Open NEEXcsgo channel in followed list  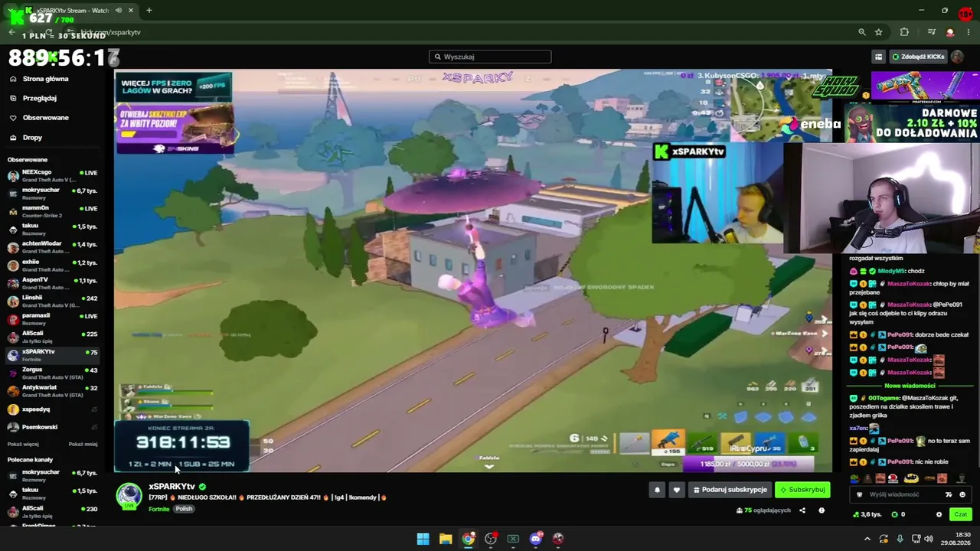tap(52, 175)
